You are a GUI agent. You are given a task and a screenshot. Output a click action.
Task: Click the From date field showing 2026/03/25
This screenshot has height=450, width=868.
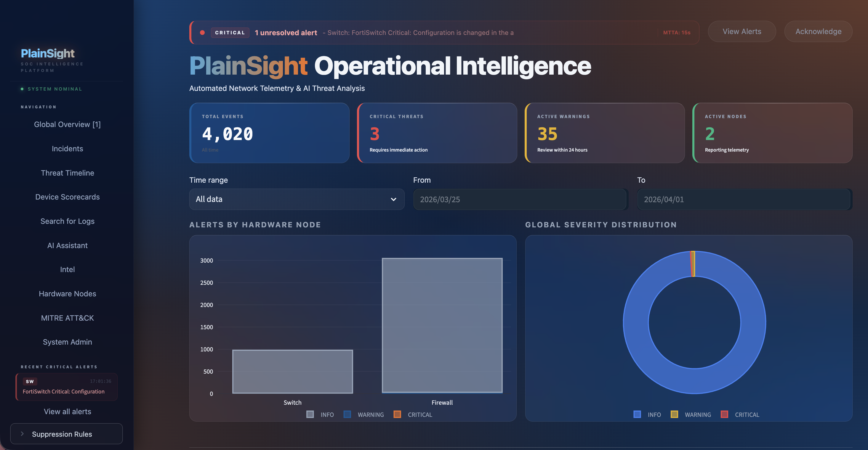point(520,199)
